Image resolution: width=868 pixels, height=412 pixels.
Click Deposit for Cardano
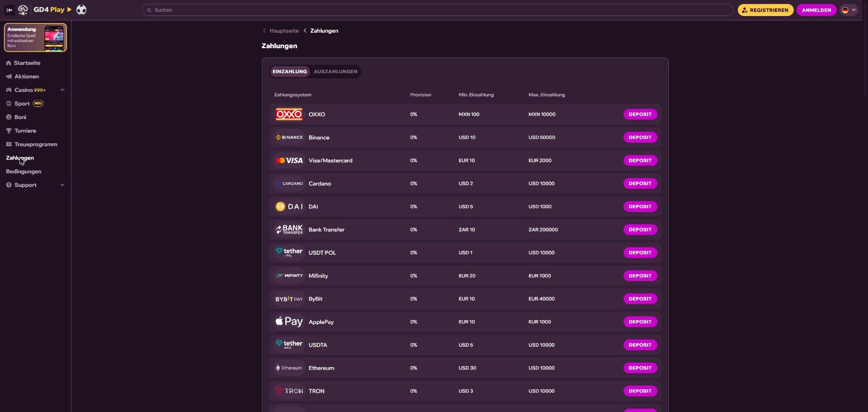click(640, 183)
